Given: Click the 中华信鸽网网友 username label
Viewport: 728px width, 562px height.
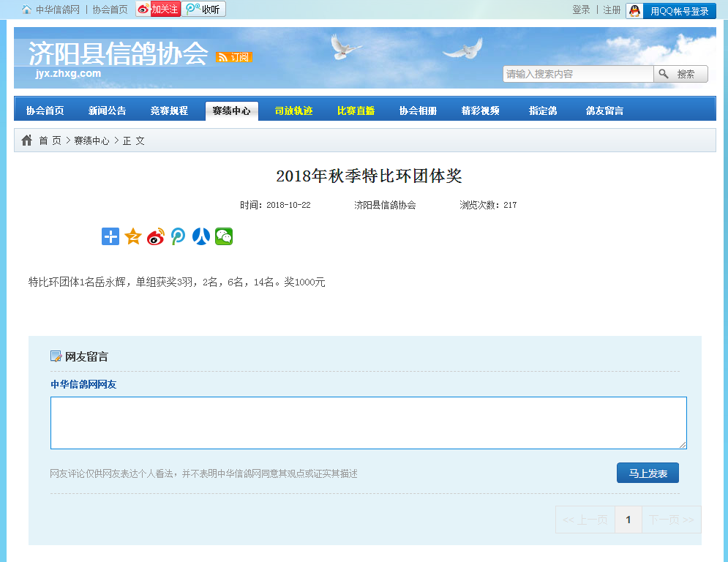Looking at the screenshot, I should tap(83, 384).
